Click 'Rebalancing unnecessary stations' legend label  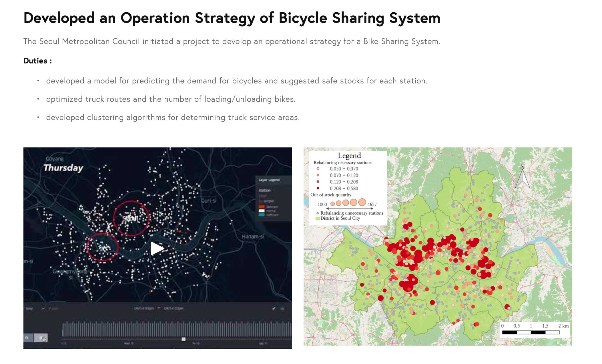352,213
